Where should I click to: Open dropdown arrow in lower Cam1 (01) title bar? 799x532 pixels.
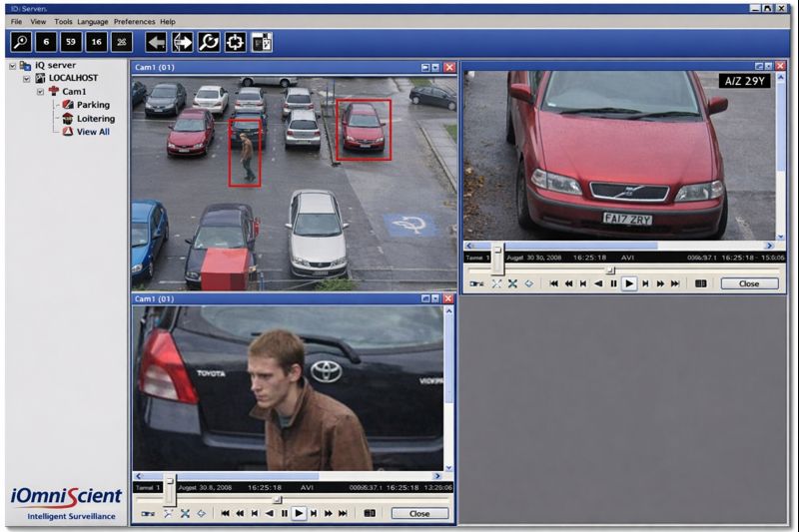pos(435,298)
